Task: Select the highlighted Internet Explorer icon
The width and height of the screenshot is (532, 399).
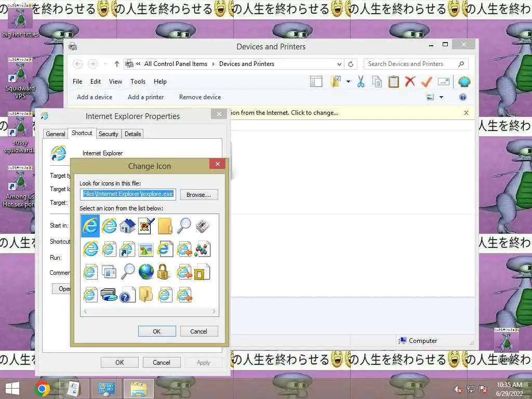Action: [x=90, y=226]
